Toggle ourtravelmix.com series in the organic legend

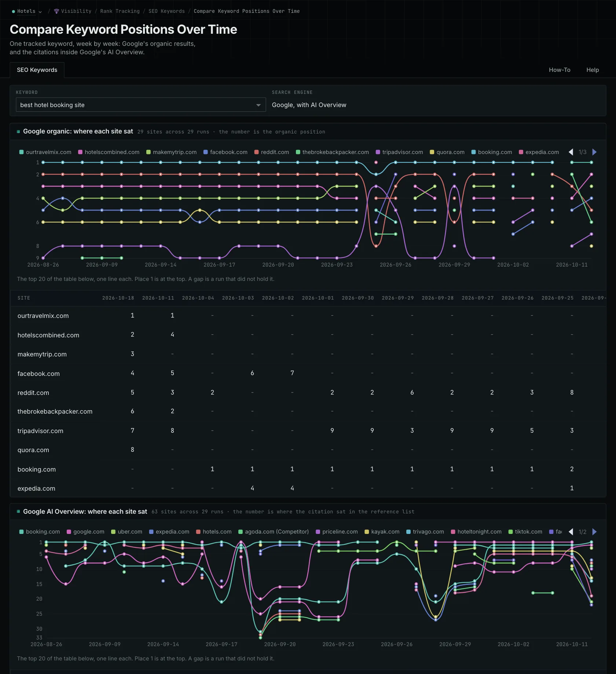tap(45, 152)
